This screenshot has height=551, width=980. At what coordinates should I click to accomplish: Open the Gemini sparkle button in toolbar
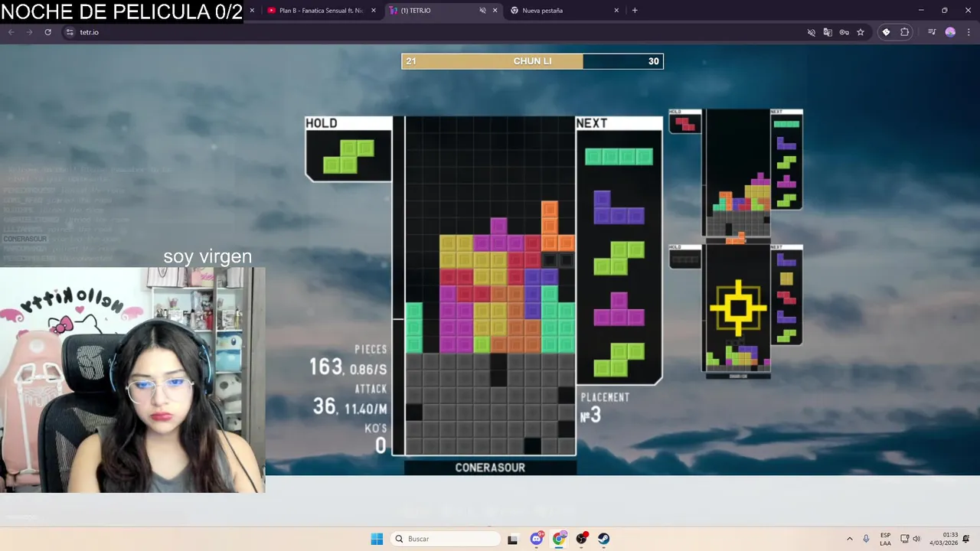click(886, 32)
